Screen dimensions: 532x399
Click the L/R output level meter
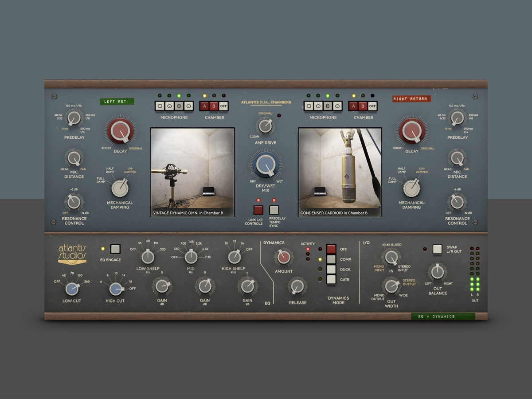point(475,269)
